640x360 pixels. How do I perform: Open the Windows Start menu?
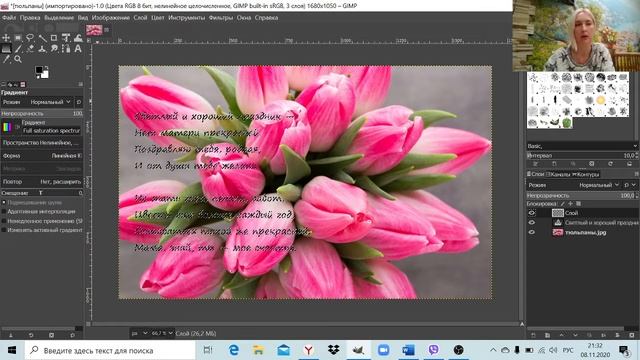(12, 350)
